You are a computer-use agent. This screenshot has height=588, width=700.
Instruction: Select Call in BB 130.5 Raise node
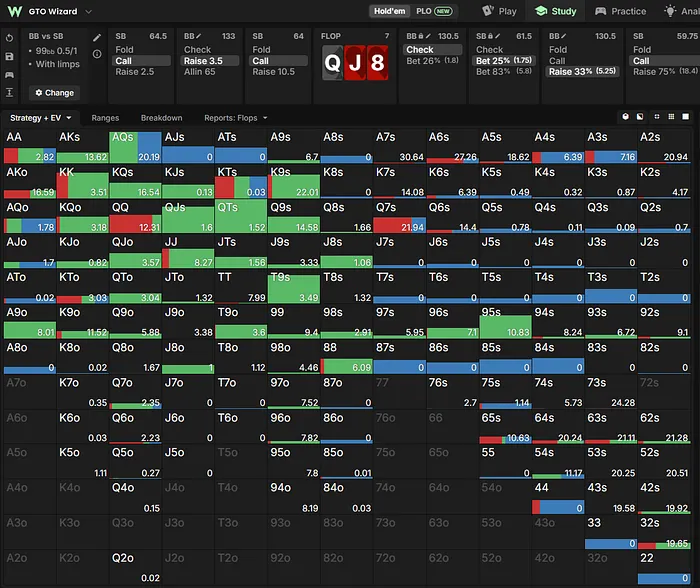pos(557,61)
